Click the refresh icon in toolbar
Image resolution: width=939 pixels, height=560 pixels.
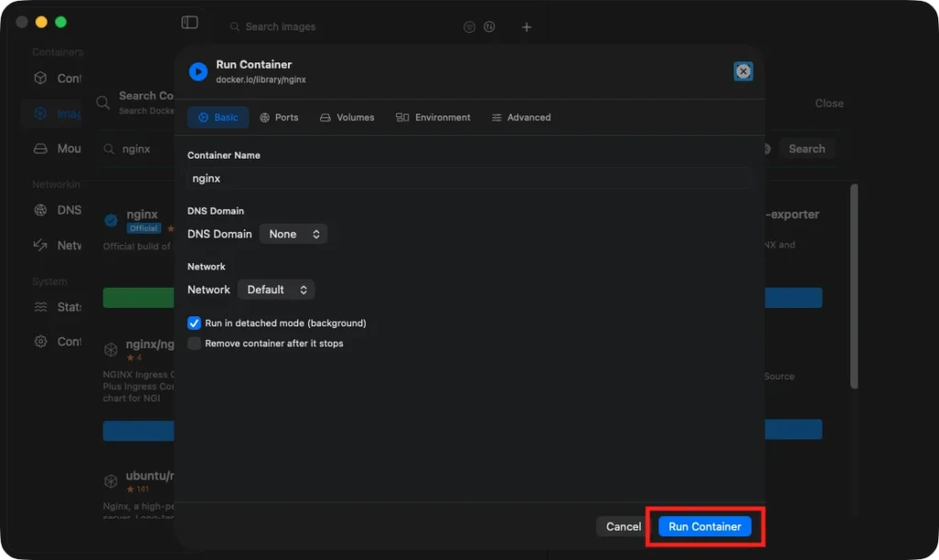tap(490, 27)
